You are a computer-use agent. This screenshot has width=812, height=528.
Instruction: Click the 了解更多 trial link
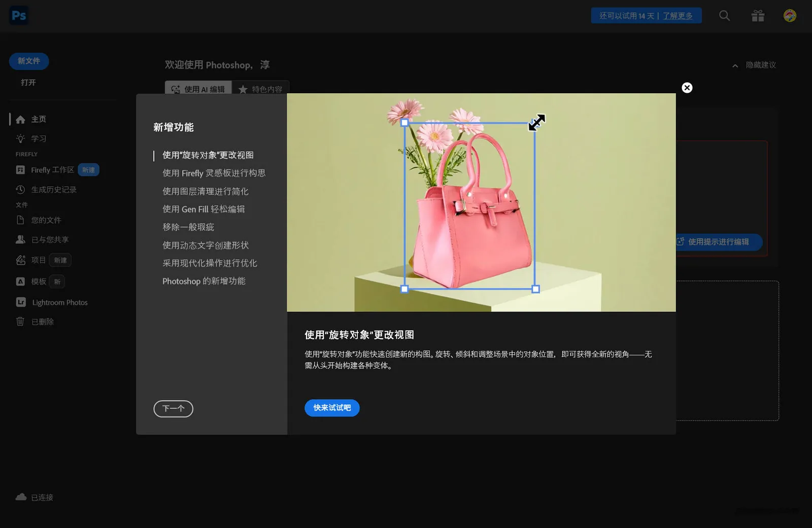tap(678, 16)
